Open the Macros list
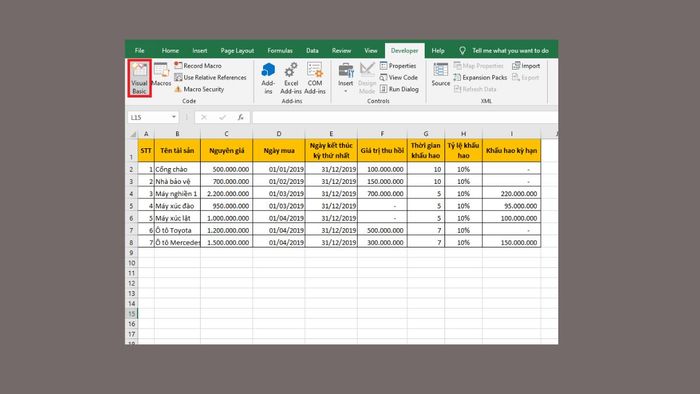700x394 pixels. pos(161,75)
